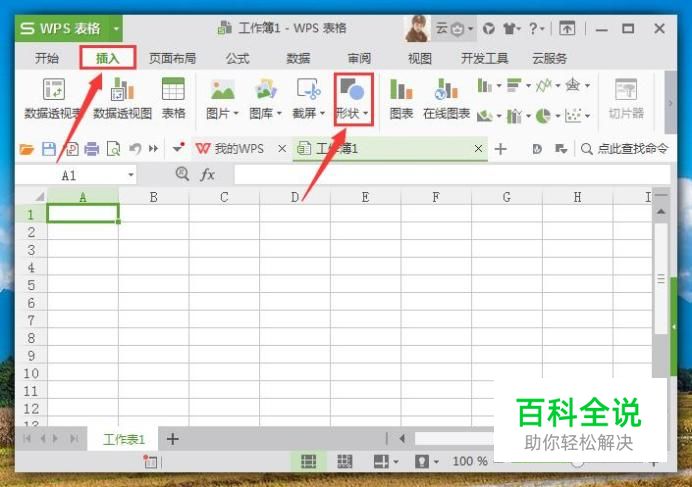Open 在线图表 online charts
This screenshot has width=692, height=487.
(446, 99)
